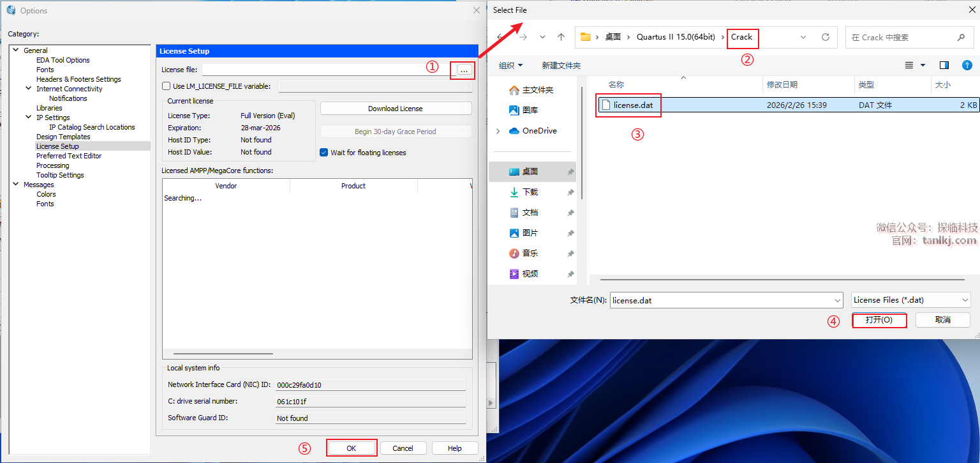Click the License file input field
This screenshot has width=980, height=463.
pyautogui.click(x=327, y=70)
